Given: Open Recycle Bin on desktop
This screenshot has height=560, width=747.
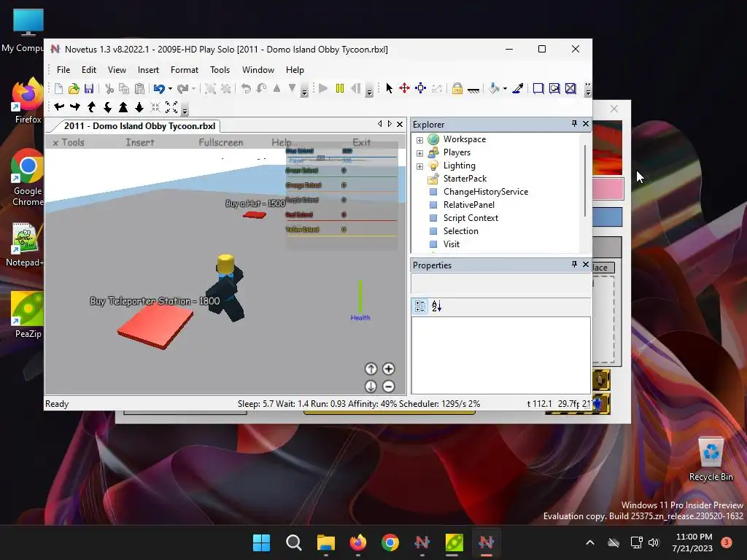Looking at the screenshot, I should pos(711,459).
